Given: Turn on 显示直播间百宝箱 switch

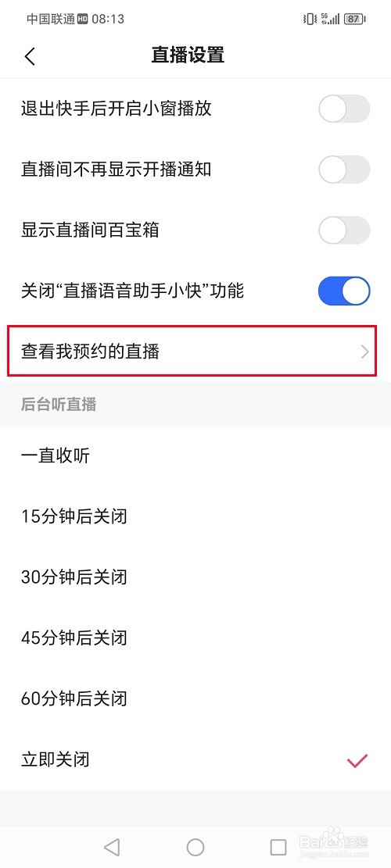Looking at the screenshot, I should [x=344, y=230].
